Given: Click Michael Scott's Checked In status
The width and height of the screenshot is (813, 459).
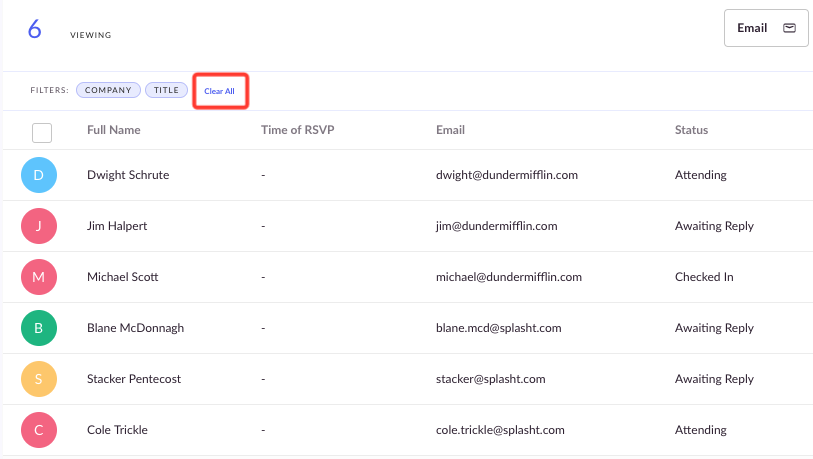Looking at the screenshot, I should click(704, 277).
